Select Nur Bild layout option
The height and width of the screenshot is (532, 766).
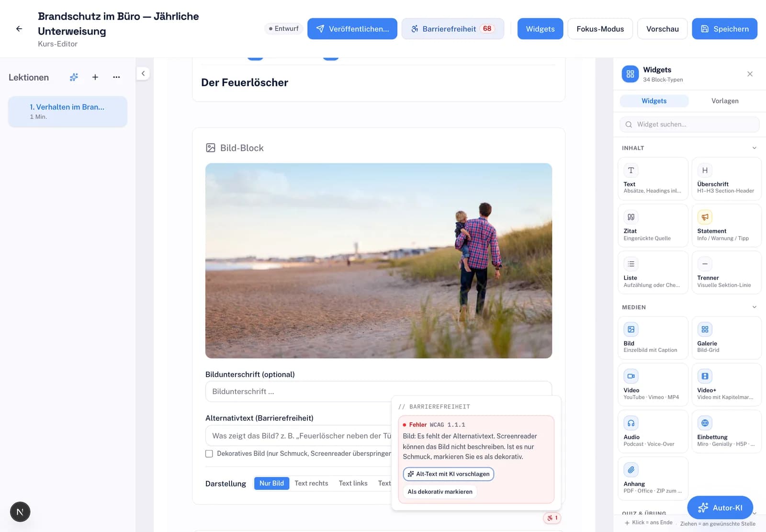pos(271,483)
